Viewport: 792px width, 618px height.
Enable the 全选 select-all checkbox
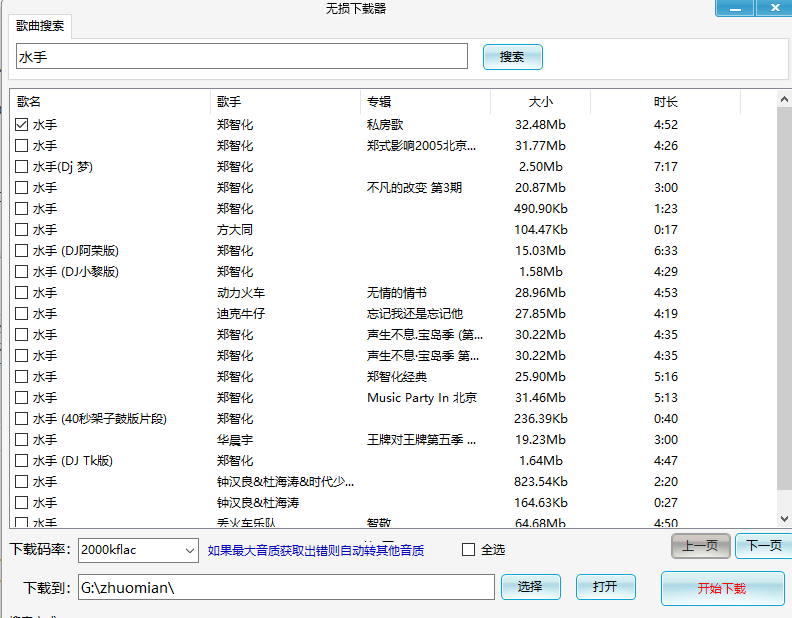coord(468,550)
